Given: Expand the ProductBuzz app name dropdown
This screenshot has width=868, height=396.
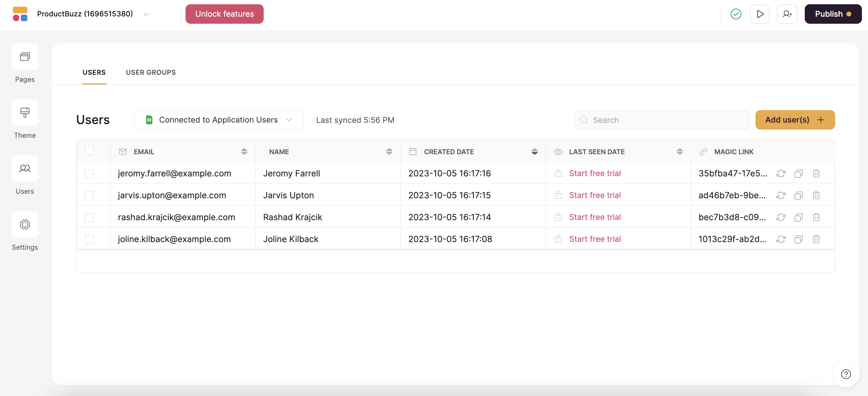Looking at the screenshot, I should [x=146, y=14].
